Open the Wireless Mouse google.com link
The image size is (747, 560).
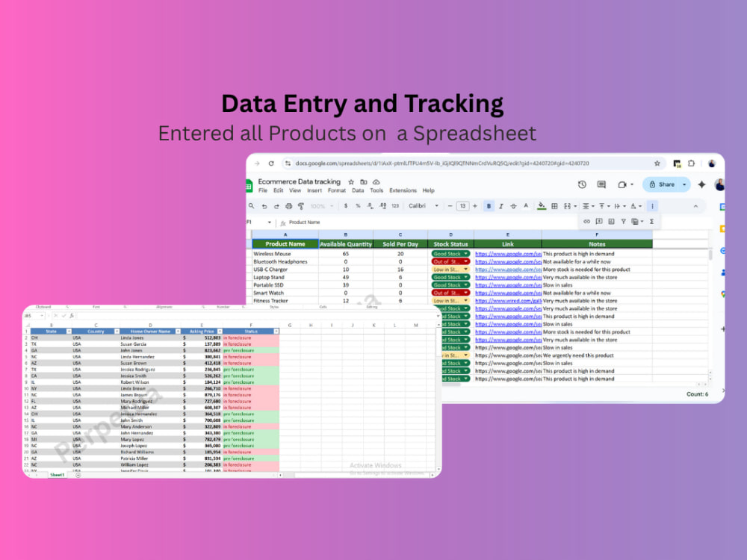[x=508, y=254]
